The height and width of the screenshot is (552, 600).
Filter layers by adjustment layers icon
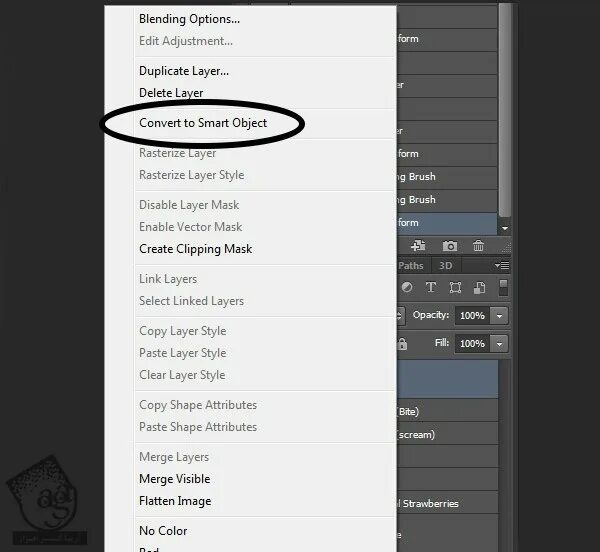[407, 287]
